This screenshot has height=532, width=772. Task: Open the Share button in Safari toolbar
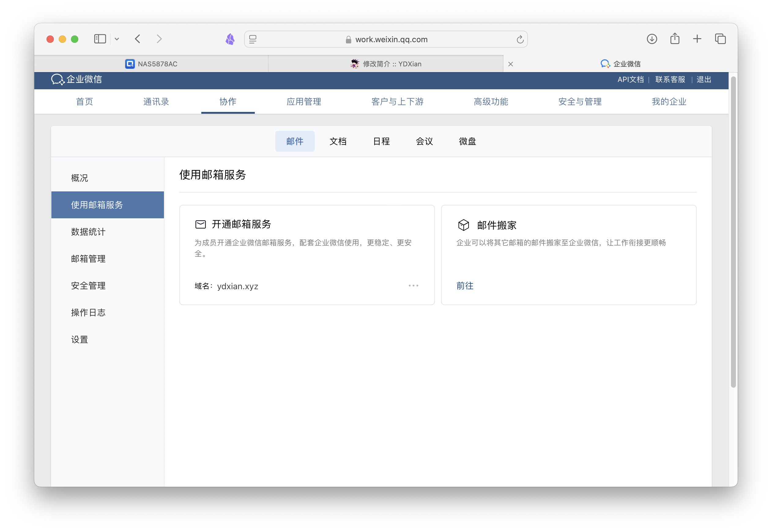point(675,39)
